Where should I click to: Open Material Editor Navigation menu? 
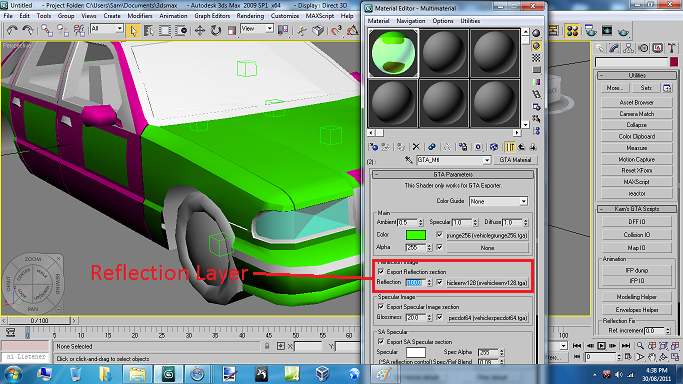(x=410, y=21)
